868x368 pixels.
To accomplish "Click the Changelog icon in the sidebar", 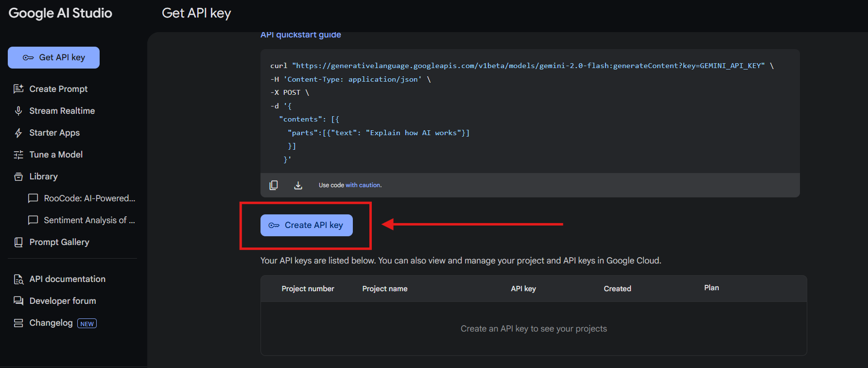I will pos(18,323).
